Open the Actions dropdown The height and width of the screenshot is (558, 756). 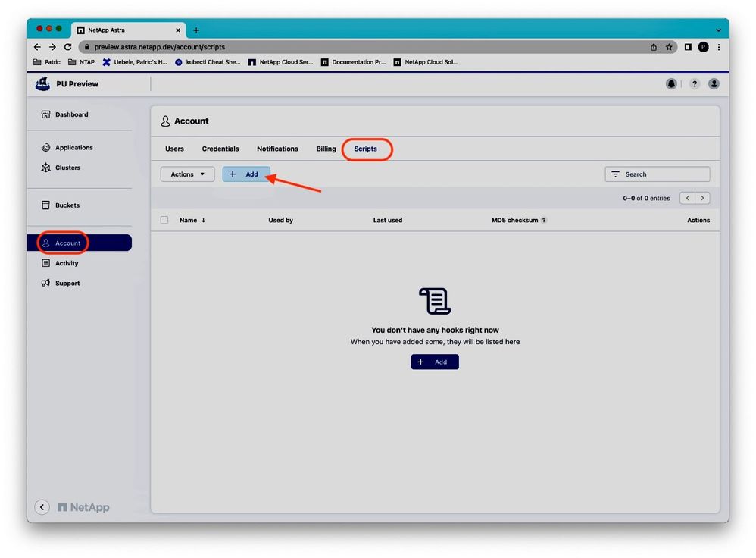coord(188,174)
